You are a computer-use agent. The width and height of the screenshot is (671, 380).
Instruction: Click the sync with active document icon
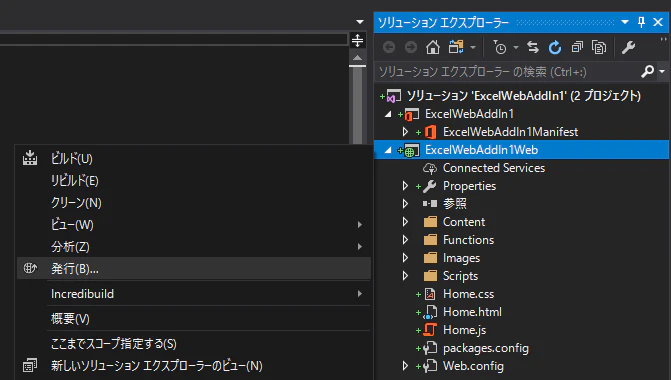pos(533,47)
